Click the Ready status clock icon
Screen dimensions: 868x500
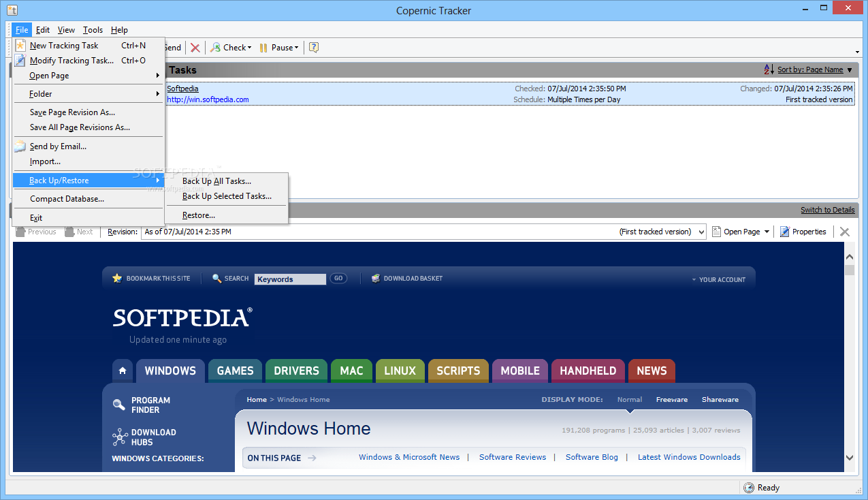[749, 488]
